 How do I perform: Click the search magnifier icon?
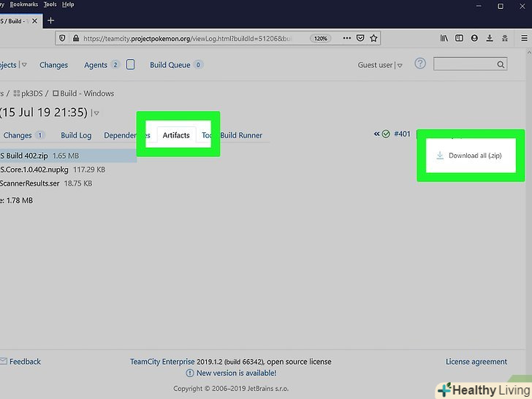pyautogui.click(x=501, y=64)
